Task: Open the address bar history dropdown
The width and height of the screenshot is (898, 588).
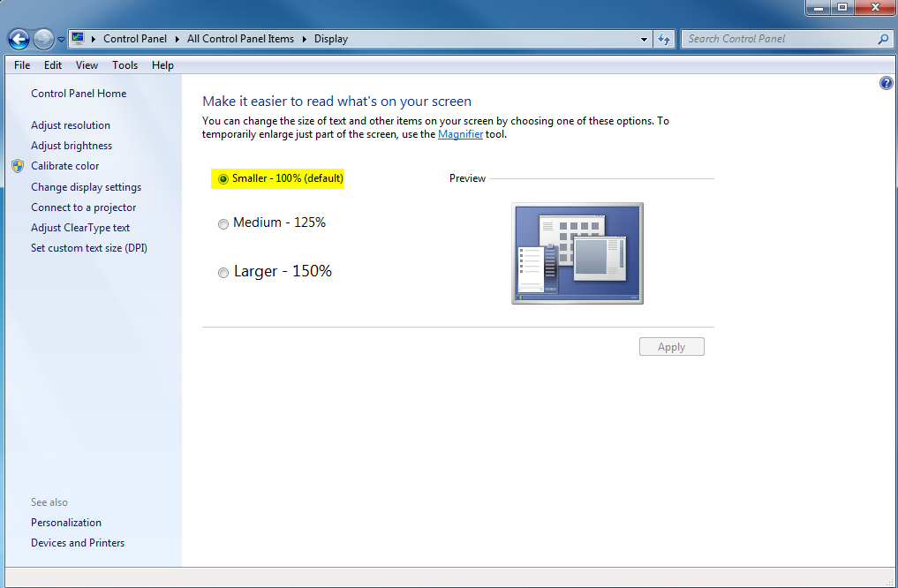Action: 644,40
